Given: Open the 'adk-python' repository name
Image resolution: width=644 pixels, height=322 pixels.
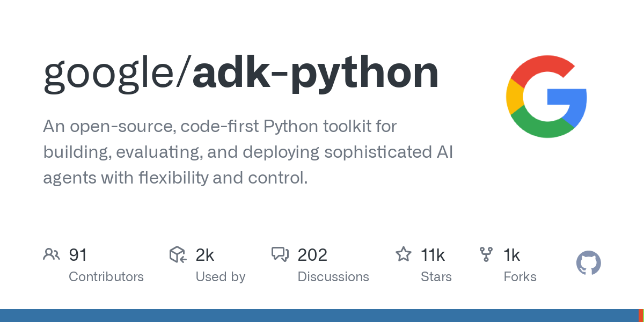Looking at the screenshot, I should tap(316, 75).
